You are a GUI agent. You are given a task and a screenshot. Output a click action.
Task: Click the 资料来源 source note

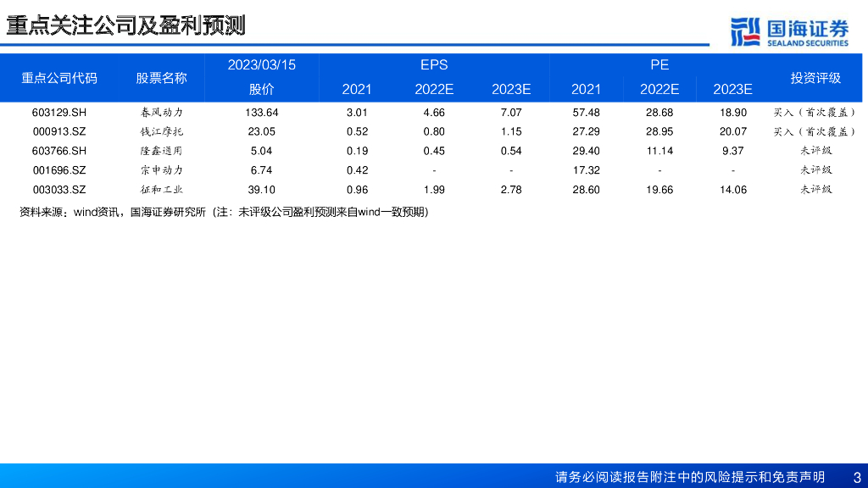[224, 212]
